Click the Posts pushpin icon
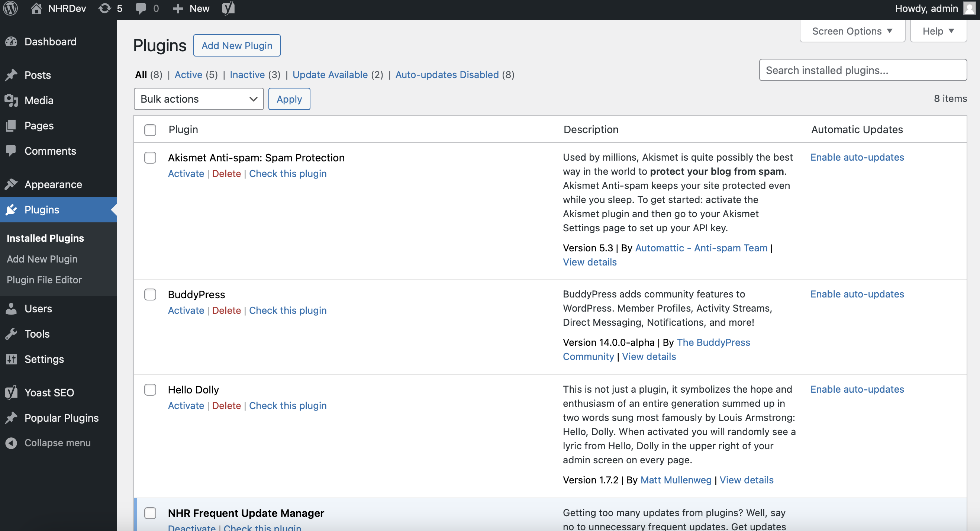This screenshot has width=980, height=531. pyautogui.click(x=12, y=75)
